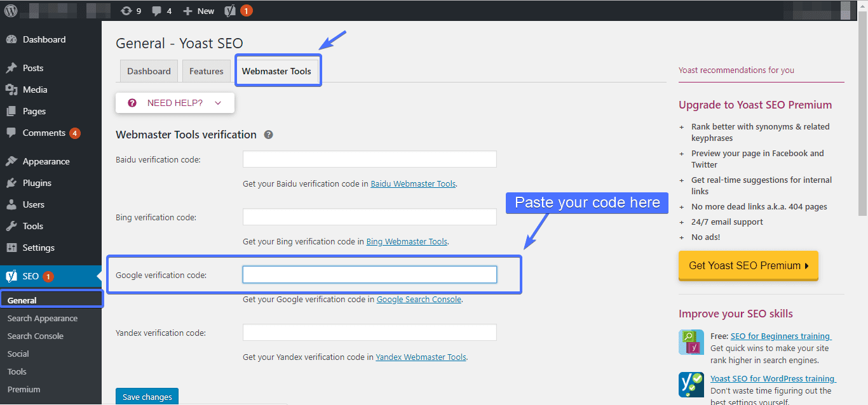The width and height of the screenshot is (868, 405).
Task: Click the WordPress logo in admin bar
Action: point(11,10)
